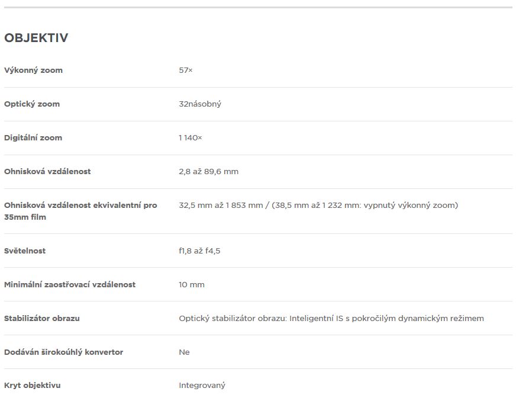Select the 35mm film equivalent focal length label

[80, 211]
